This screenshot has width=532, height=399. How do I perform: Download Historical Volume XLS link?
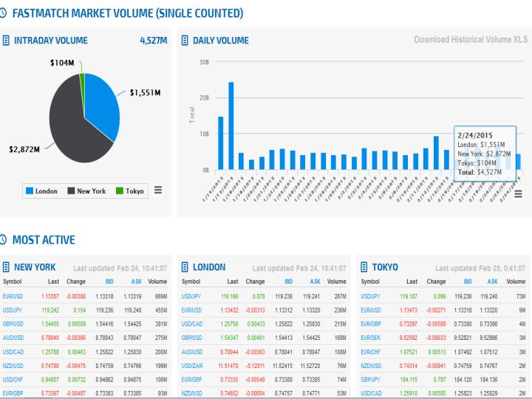pyautogui.click(x=471, y=40)
